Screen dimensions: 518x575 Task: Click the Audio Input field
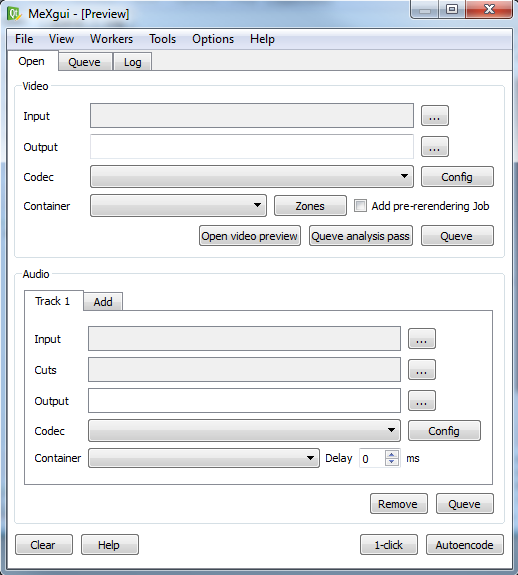pyautogui.click(x=244, y=338)
